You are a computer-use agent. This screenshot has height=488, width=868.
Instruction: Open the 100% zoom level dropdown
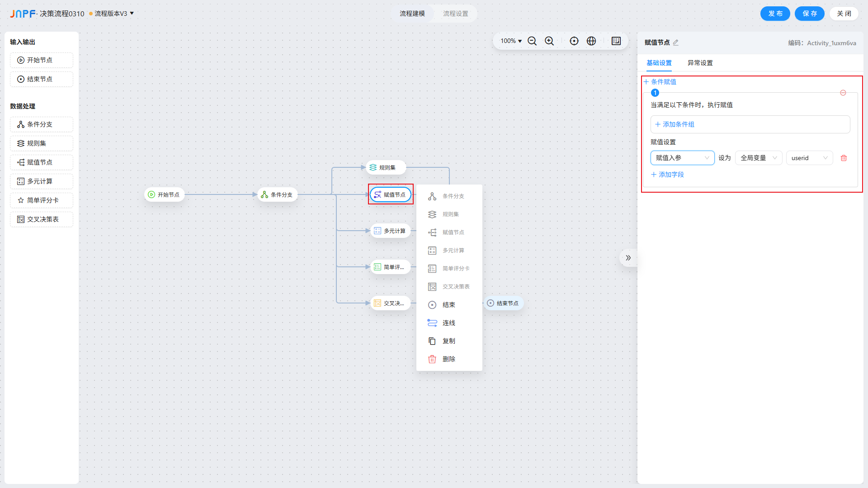pos(511,41)
